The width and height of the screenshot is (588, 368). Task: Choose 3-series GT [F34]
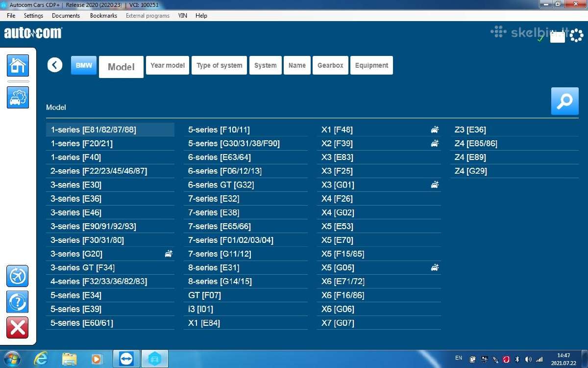tap(110, 267)
